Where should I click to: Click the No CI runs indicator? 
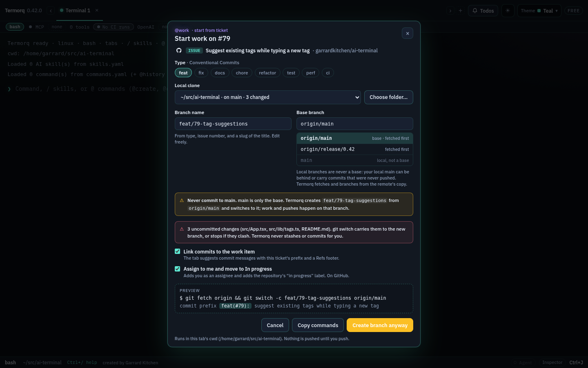[x=114, y=27]
